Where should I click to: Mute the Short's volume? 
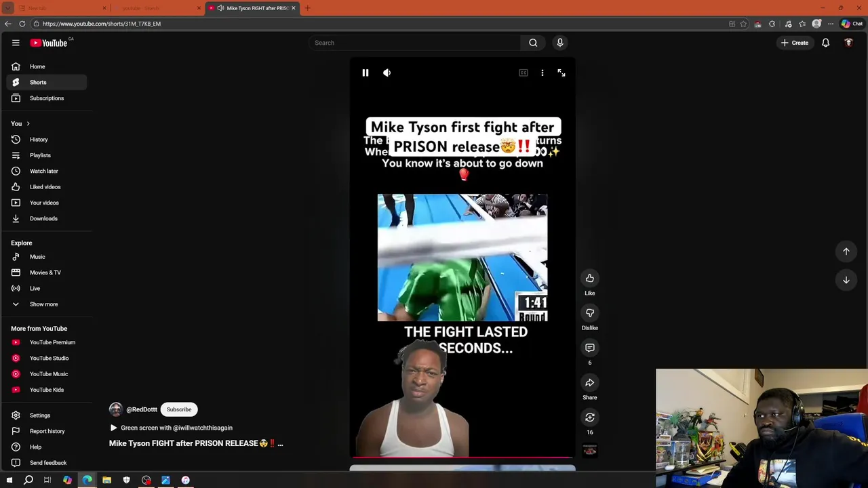(387, 73)
